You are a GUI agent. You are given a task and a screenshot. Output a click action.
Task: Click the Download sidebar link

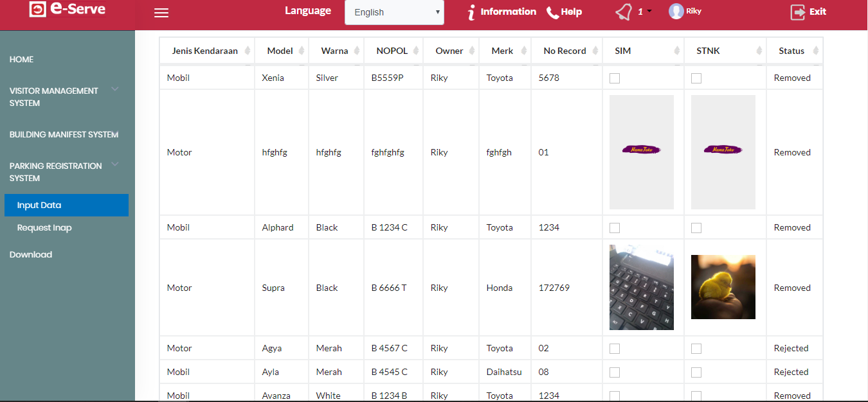click(31, 254)
